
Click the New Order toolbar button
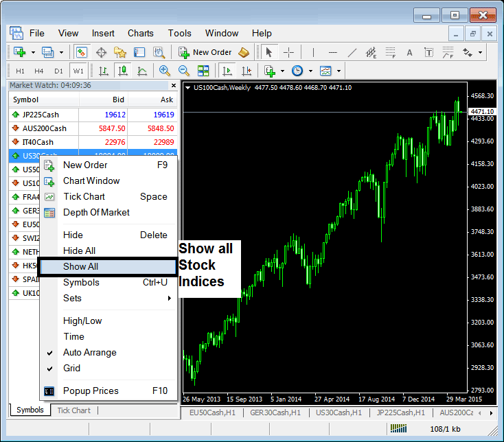click(205, 52)
